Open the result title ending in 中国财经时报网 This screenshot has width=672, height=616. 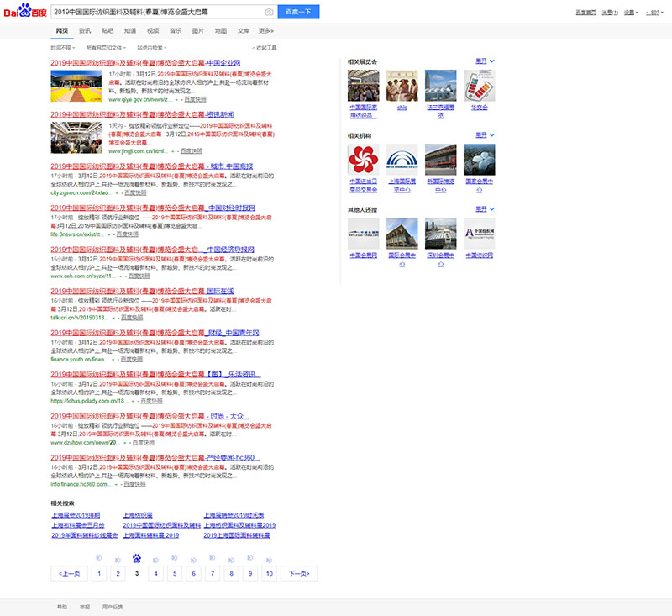tap(153, 208)
